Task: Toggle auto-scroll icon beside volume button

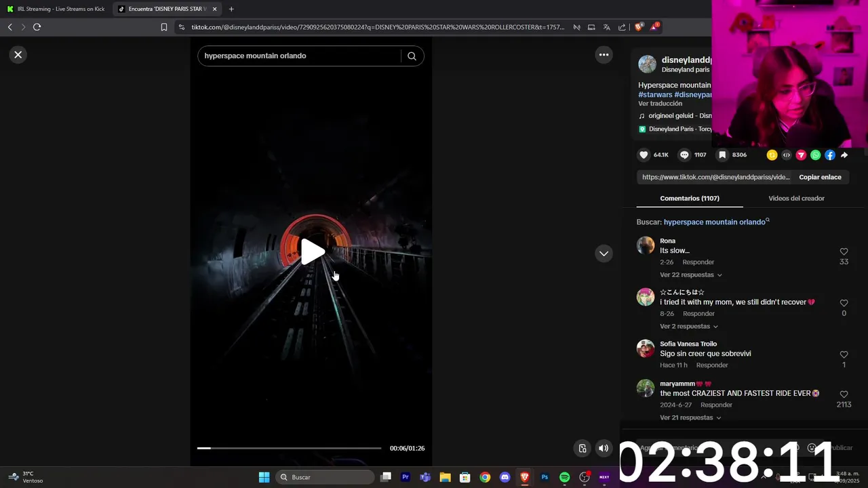Action: pyautogui.click(x=582, y=448)
